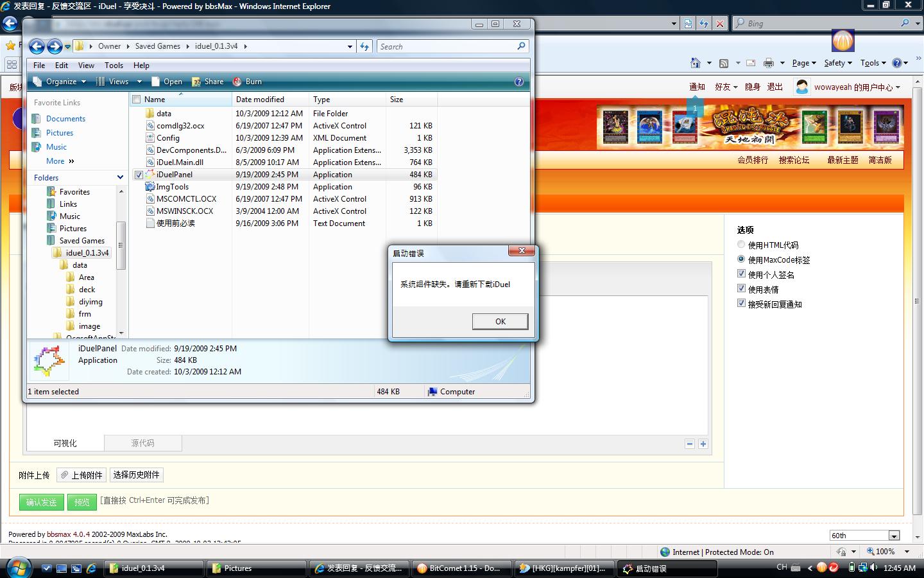Toggle the select-all checkbox in Name header
924x578 pixels.
[x=136, y=99]
